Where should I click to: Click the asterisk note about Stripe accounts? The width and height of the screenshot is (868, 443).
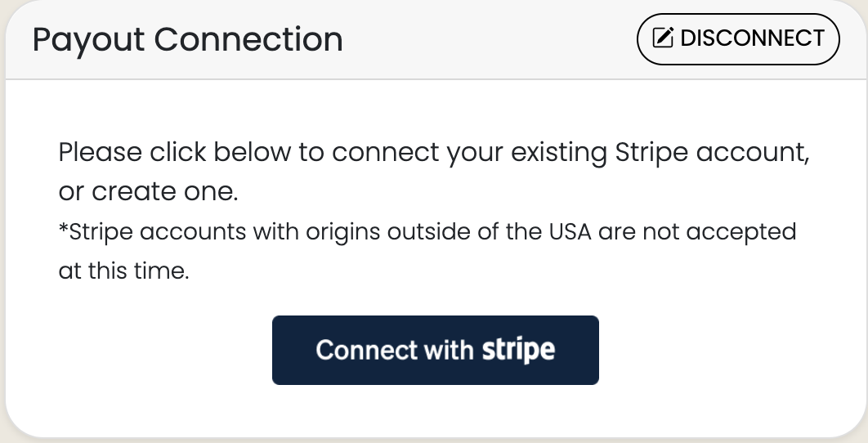coord(427,251)
